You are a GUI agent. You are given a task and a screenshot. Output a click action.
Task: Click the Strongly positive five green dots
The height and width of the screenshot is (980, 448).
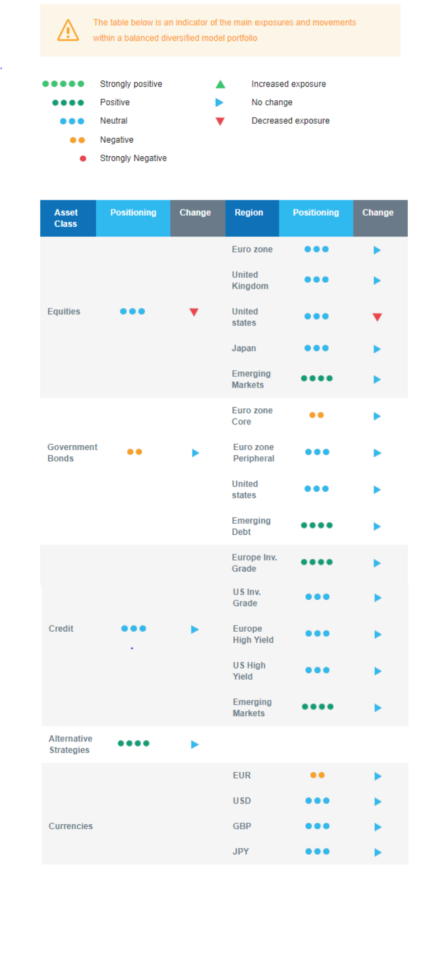63,84
